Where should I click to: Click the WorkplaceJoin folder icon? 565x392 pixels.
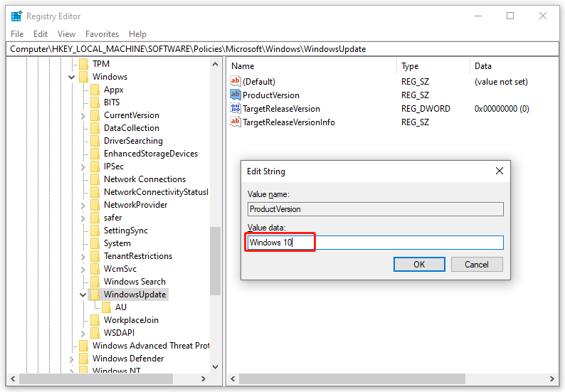click(95, 320)
